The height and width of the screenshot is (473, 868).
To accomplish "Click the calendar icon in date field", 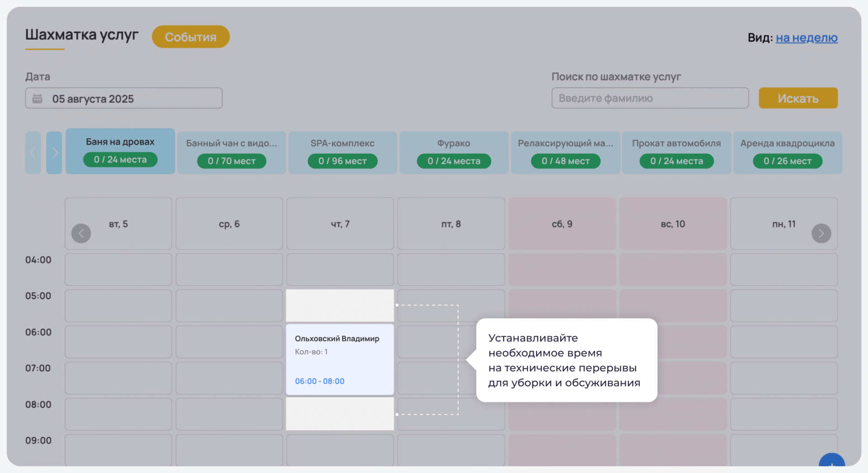I will point(38,98).
